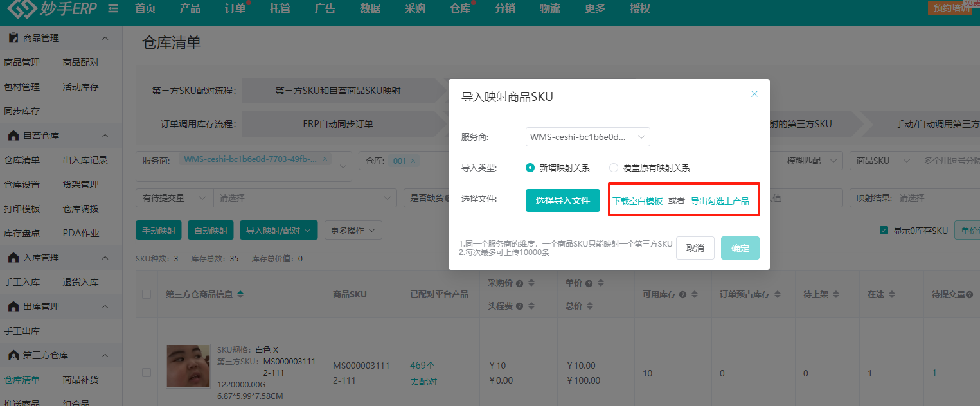Viewport: 980px width, 406px height.
Task: Collapse the 商品管理 sidebar section
Action: (105, 38)
